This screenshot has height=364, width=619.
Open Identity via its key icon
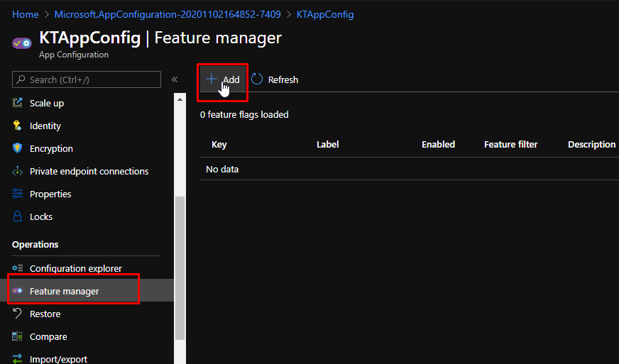coord(17,126)
